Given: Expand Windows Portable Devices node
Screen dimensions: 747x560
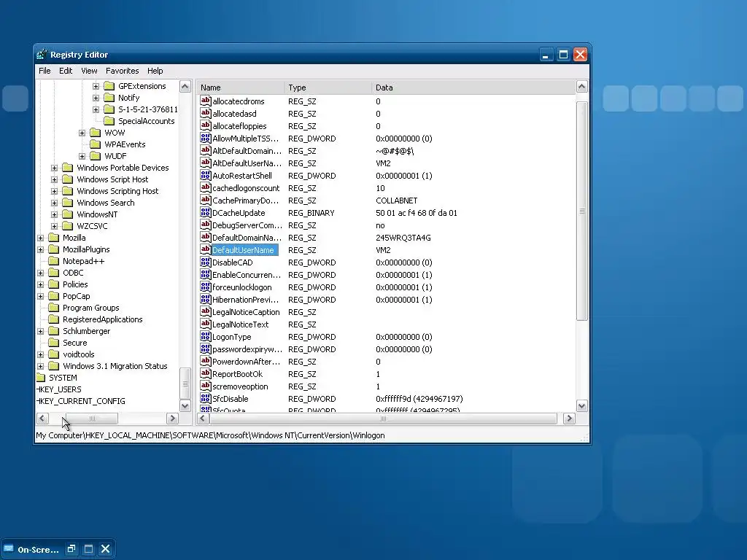Looking at the screenshot, I should (x=54, y=168).
